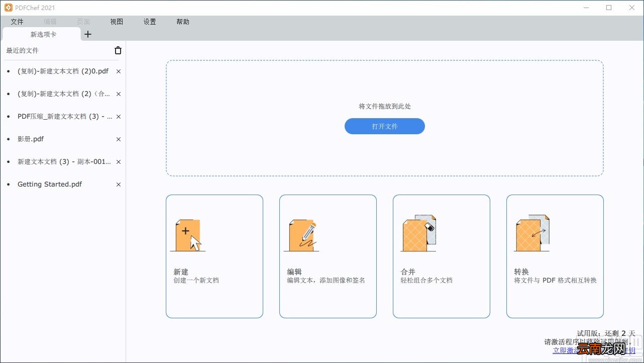Click the 转换 card title

click(521, 271)
